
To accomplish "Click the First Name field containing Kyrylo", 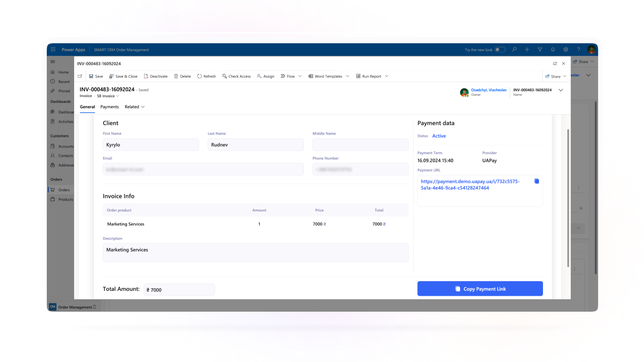I will click(151, 145).
